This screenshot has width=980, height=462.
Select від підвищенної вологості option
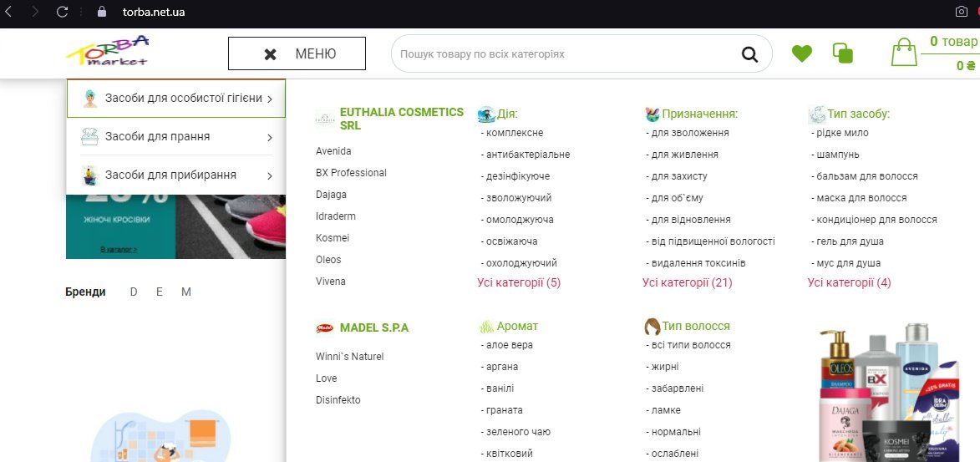(x=711, y=241)
